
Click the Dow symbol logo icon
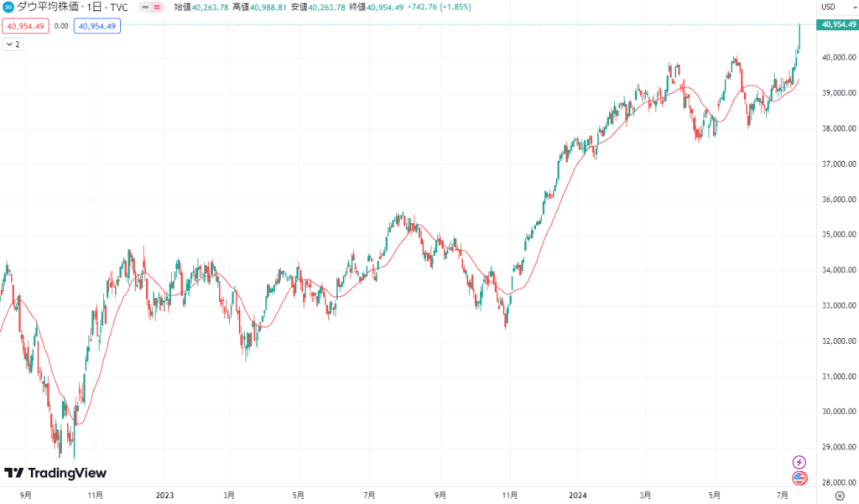pos(8,7)
